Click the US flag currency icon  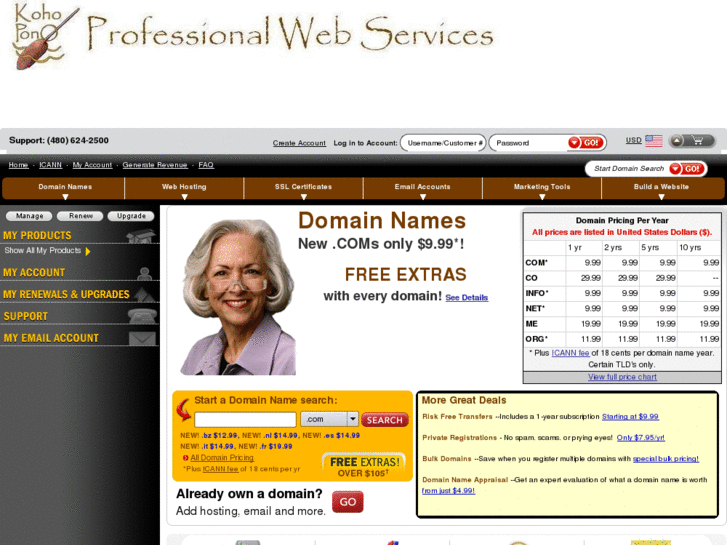point(654,141)
